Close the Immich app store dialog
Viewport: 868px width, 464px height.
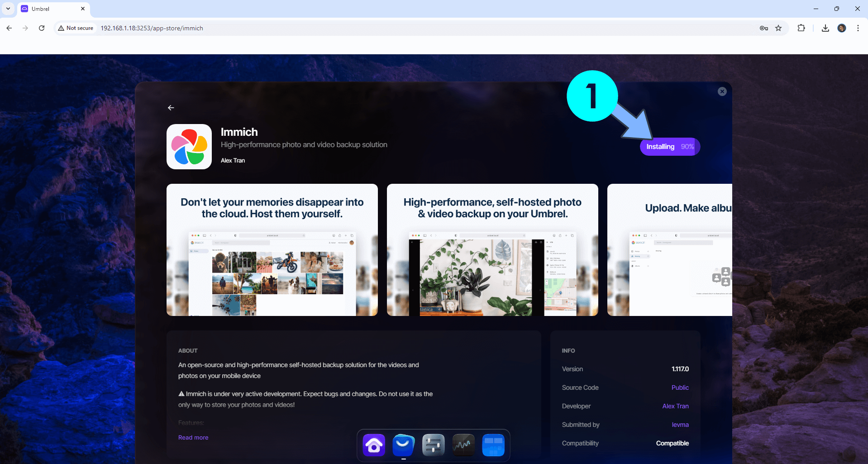click(722, 91)
